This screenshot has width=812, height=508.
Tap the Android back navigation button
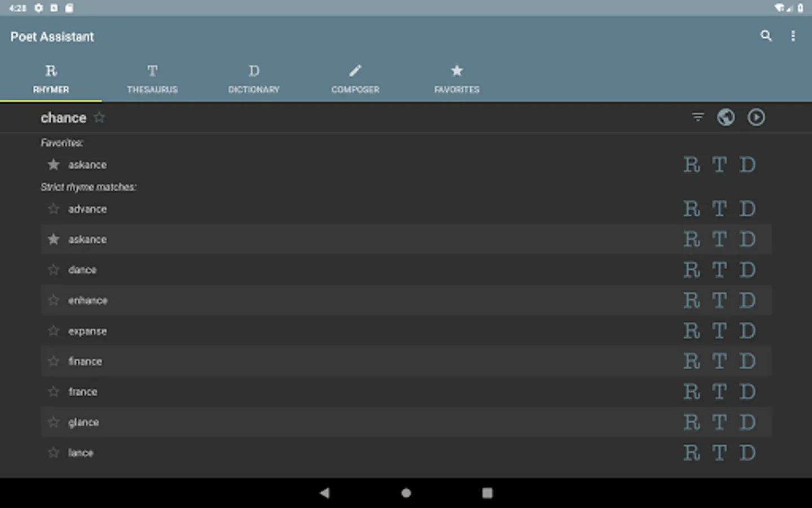(x=325, y=493)
